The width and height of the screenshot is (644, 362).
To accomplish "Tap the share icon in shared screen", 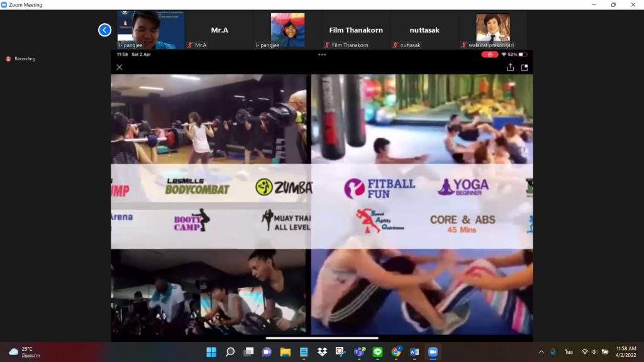I will pos(510,67).
